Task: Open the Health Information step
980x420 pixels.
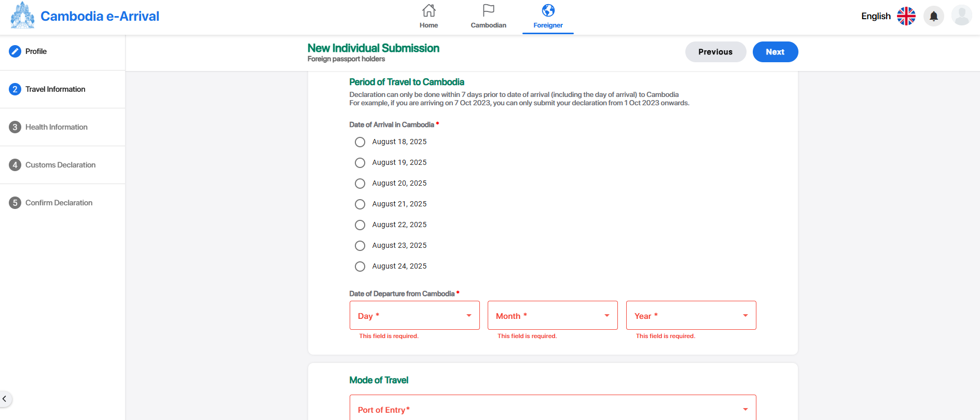Action: tap(56, 127)
